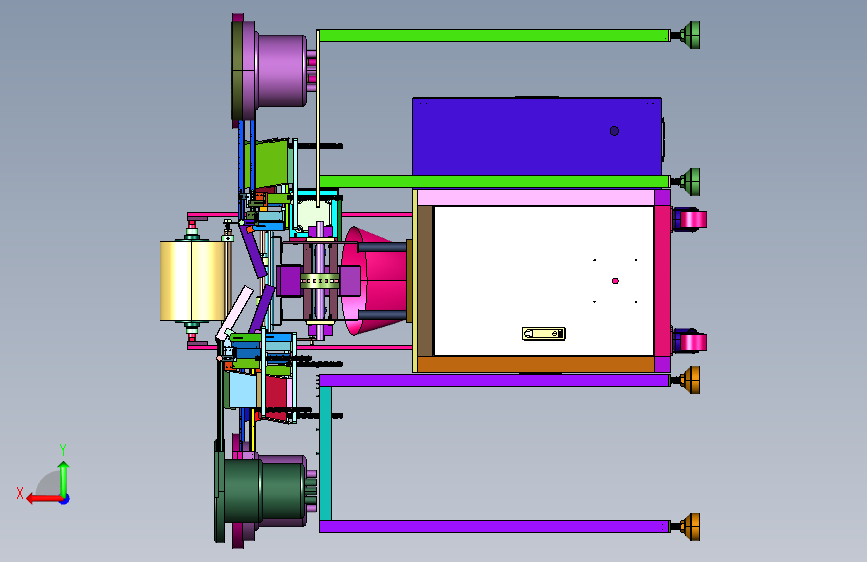Select the bottommost purple frame bar
The image size is (867, 562).
tap(495, 526)
